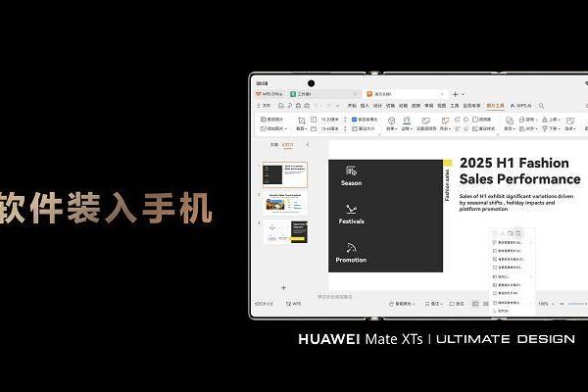The width and height of the screenshot is (588, 392).
Task: Collapse the slide thumbnail panel with chevron
Action: (308, 144)
